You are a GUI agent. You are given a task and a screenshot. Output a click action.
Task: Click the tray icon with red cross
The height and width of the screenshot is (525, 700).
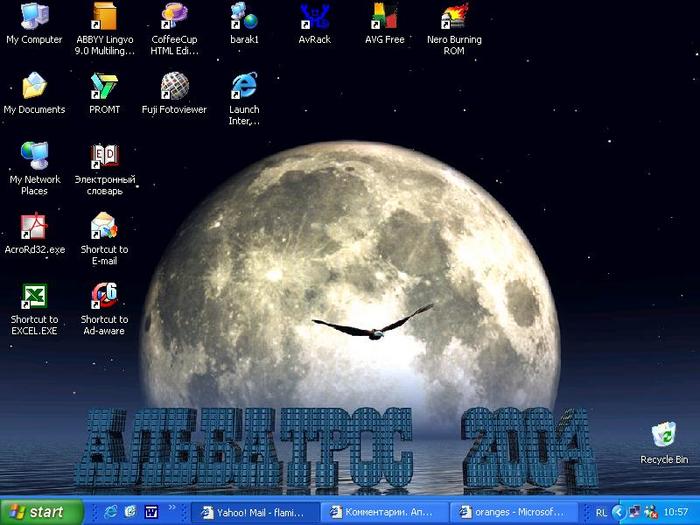[x=651, y=512]
